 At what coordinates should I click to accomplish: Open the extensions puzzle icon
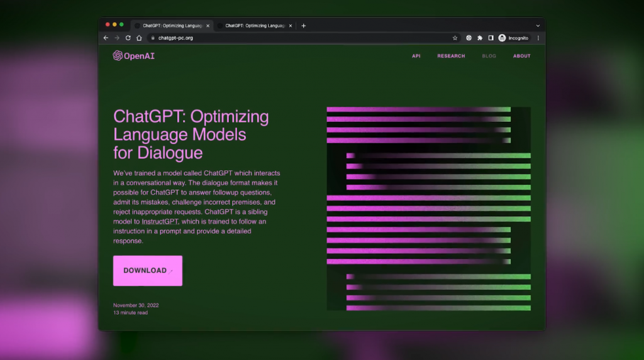click(x=480, y=38)
